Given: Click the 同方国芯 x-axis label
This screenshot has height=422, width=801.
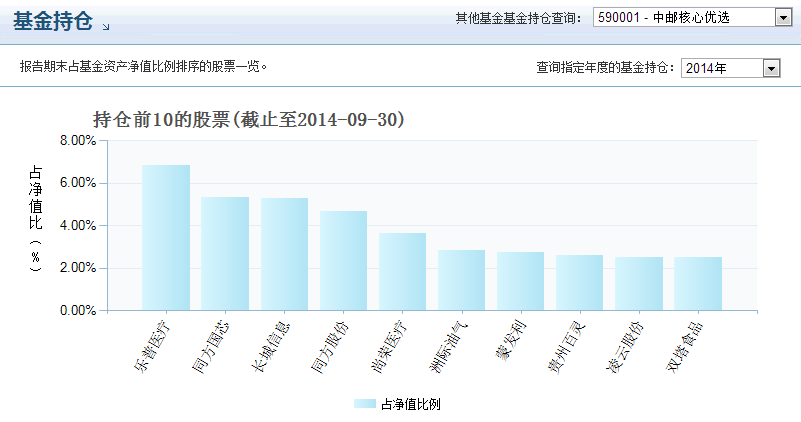Looking at the screenshot, I should pyautogui.click(x=210, y=345).
